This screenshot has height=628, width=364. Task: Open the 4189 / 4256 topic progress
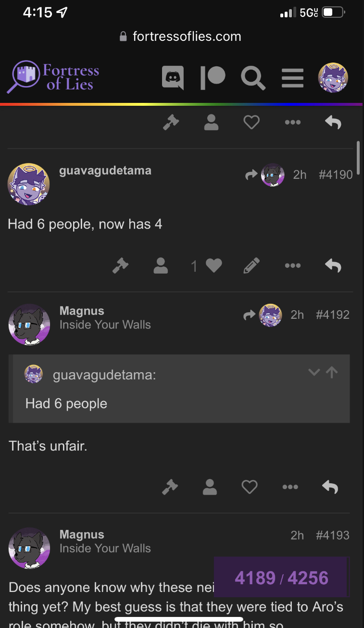tap(282, 578)
